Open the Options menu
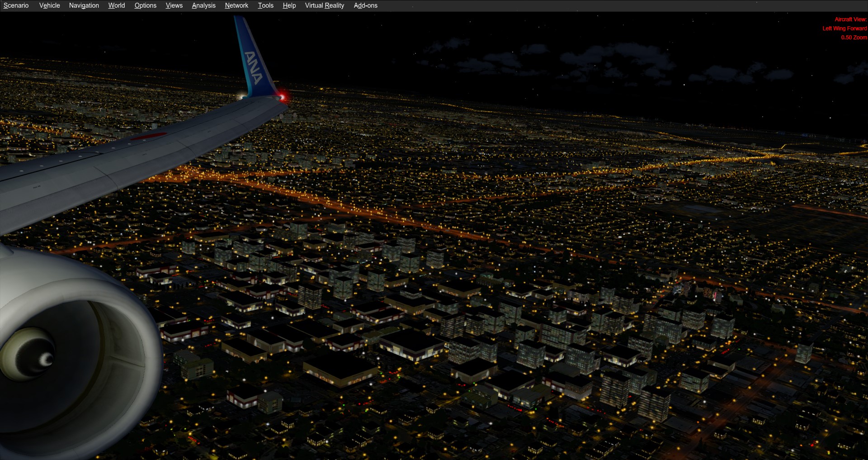Image resolution: width=868 pixels, height=460 pixels. [x=145, y=5]
